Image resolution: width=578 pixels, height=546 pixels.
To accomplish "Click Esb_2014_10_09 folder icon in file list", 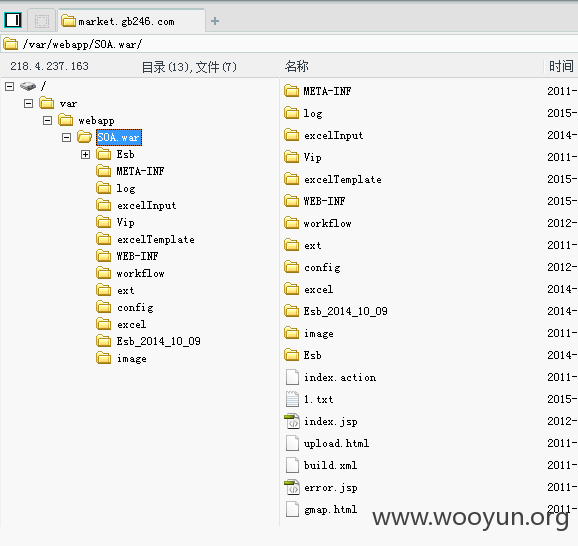I will coord(292,311).
